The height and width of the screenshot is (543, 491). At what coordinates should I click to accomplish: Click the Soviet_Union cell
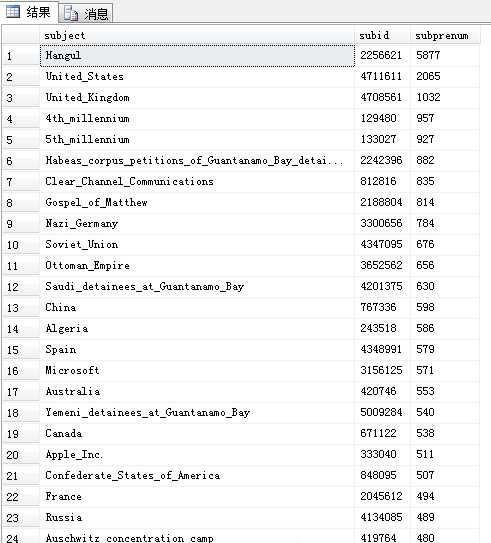[197, 244]
